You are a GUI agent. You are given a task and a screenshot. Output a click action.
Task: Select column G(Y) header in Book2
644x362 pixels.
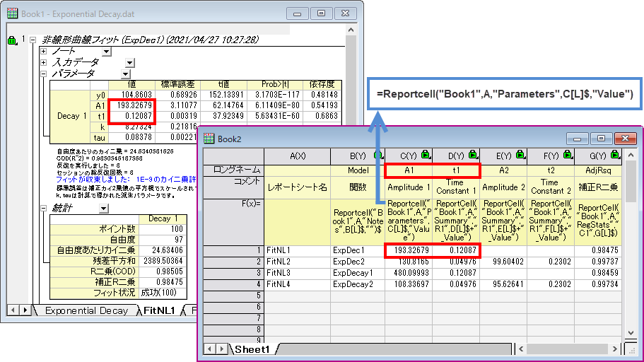coord(598,156)
